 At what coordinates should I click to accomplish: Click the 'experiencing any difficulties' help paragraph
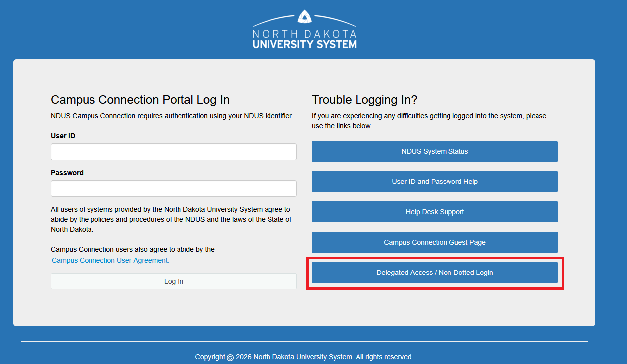[429, 121]
